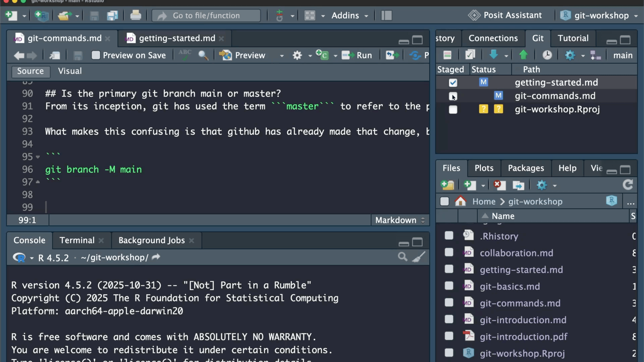
Task: Go back with the editor's left arrow
Action: [x=19, y=55]
